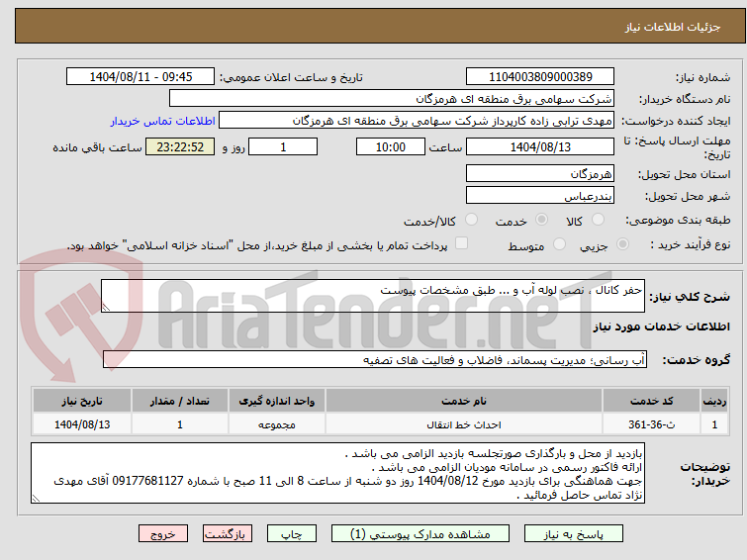Click the نوع فرآیند خرید label
Image resolution: width=747 pixels, height=560 pixels.
pos(691,245)
